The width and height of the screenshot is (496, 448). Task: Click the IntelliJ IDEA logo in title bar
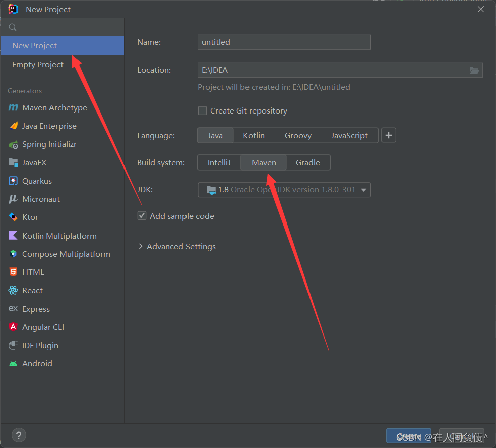pos(13,9)
